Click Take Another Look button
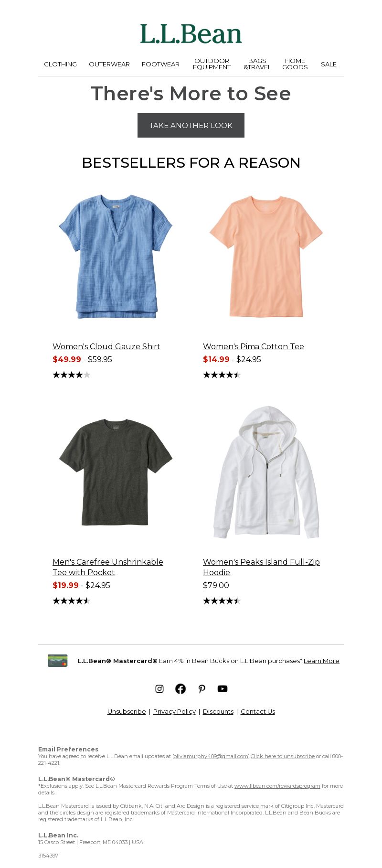Screen dimensions: 382x868 coord(191,125)
